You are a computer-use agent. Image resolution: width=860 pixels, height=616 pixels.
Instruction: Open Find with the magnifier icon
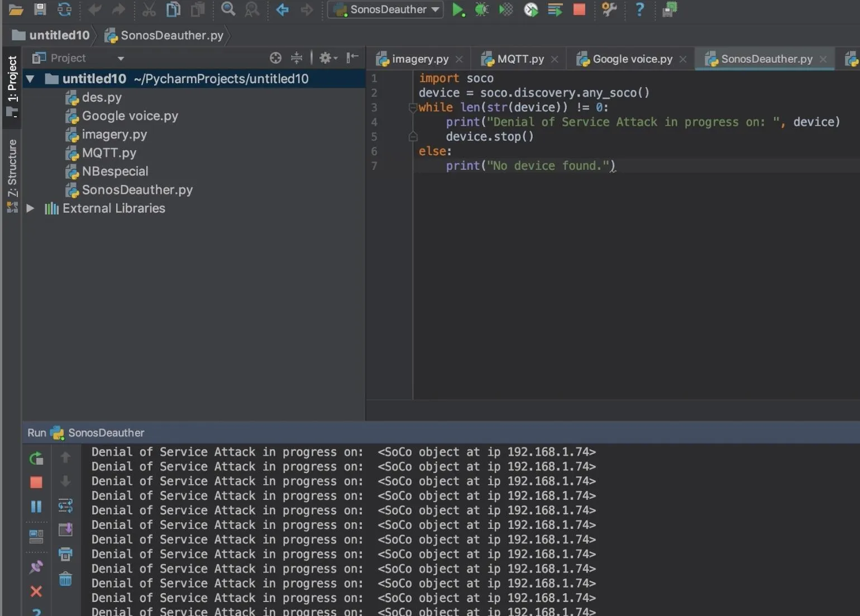click(228, 9)
